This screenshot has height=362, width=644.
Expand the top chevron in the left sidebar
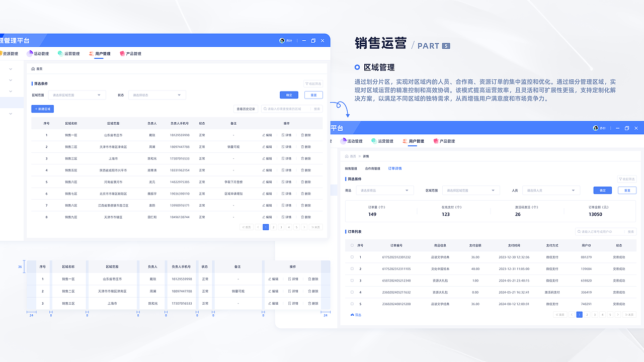click(x=10, y=69)
